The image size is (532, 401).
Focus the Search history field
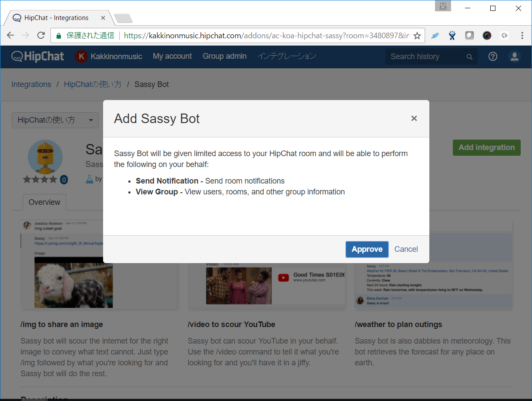pos(431,57)
